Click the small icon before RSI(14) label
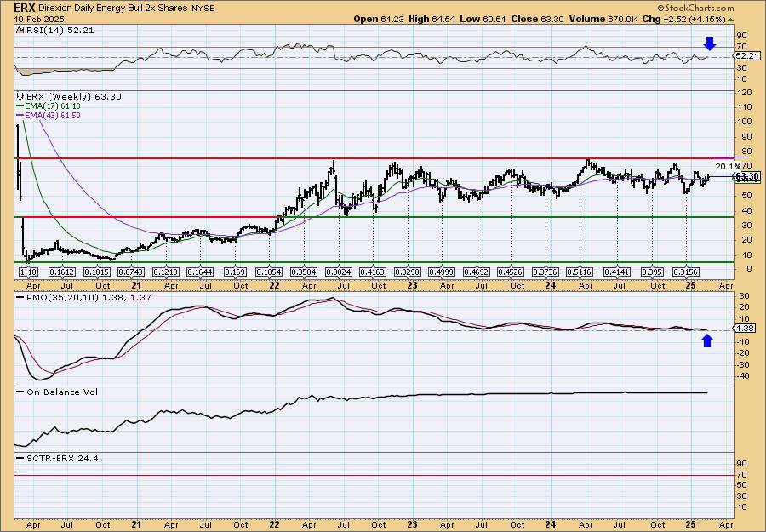This screenshot has height=532, width=766. 20,30
